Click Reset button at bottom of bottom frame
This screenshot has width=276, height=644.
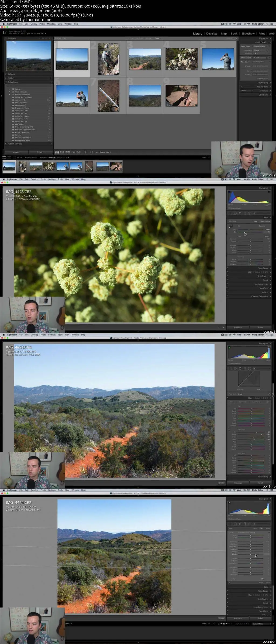coord(261,618)
